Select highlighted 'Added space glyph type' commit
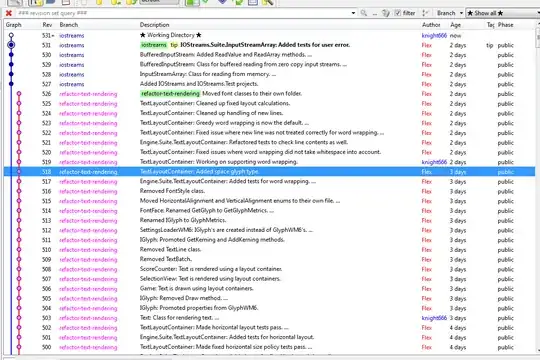Image resolution: width=540 pixels, height=360 pixels. [269, 172]
